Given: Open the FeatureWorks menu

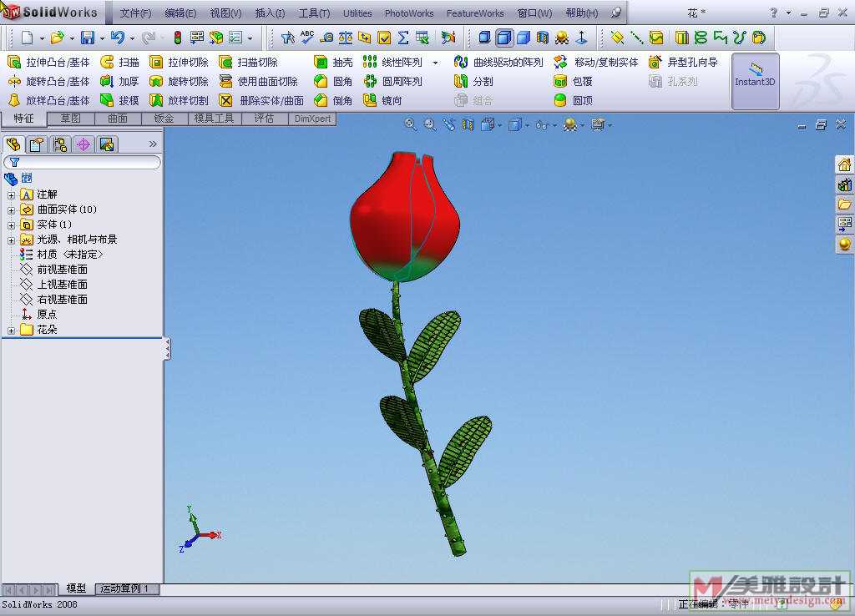Looking at the screenshot, I should 475,13.
